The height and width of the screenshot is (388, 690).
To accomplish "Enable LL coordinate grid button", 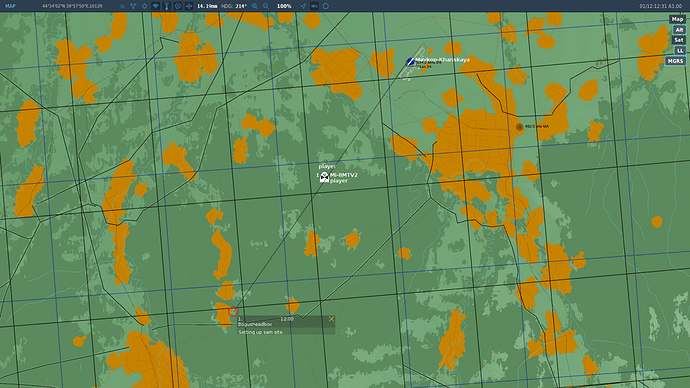I will pos(680,51).
